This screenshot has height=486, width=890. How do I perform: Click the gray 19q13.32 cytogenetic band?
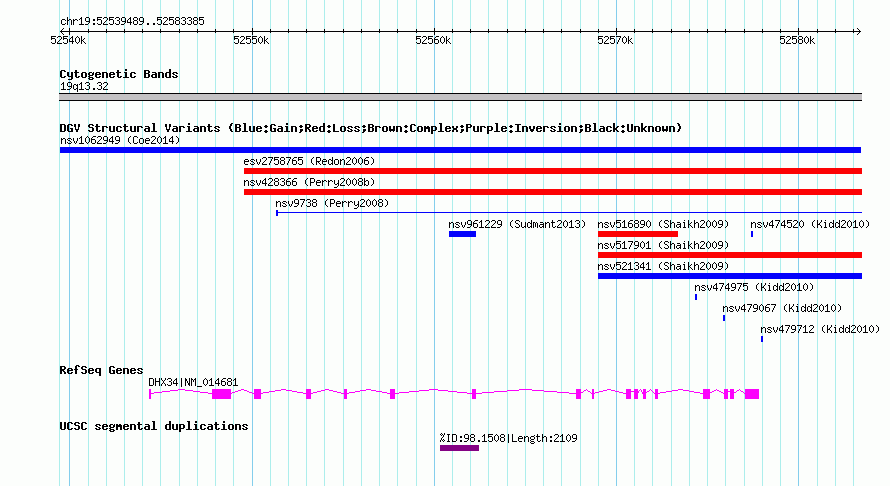click(x=460, y=97)
